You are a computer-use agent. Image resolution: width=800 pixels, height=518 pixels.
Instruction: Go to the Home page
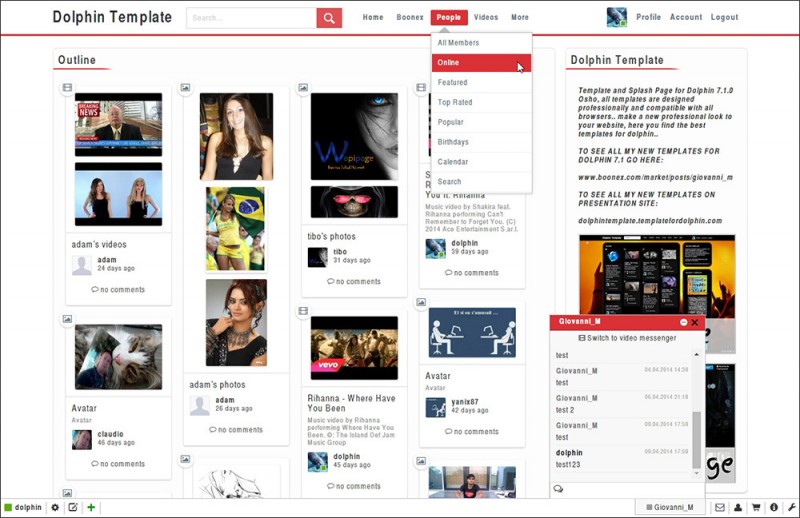click(373, 17)
